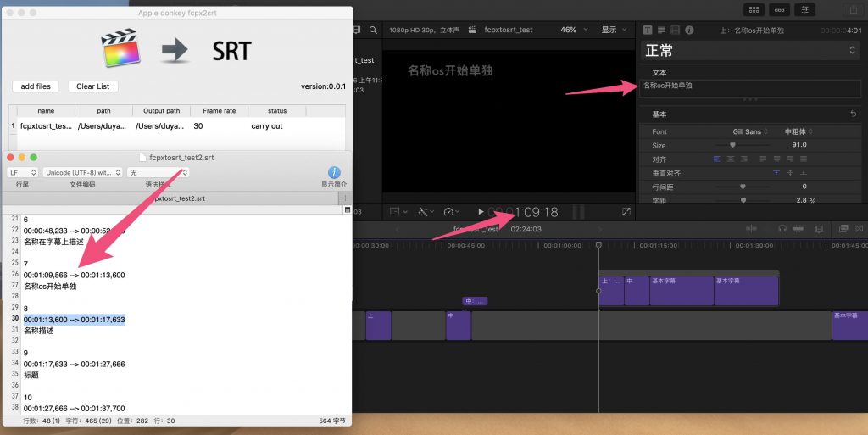Click the timeline history forward arrow

coord(600,229)
